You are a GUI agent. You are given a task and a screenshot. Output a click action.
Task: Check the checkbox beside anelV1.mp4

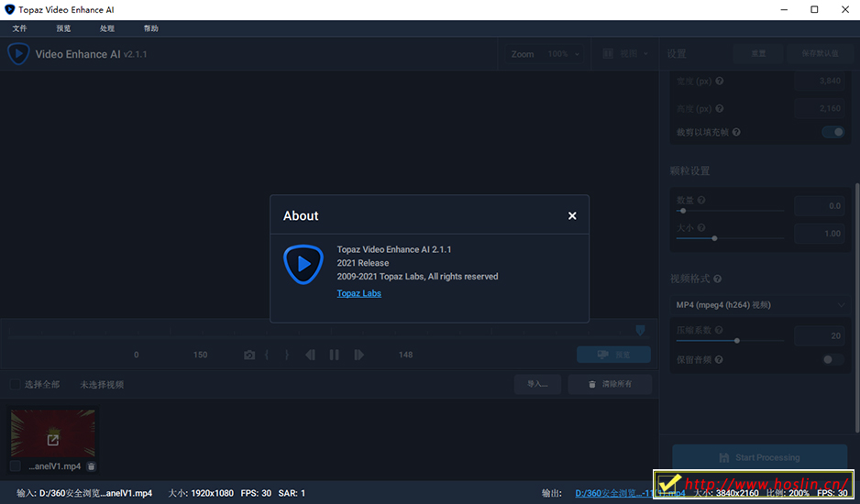[x=16, y=466]
